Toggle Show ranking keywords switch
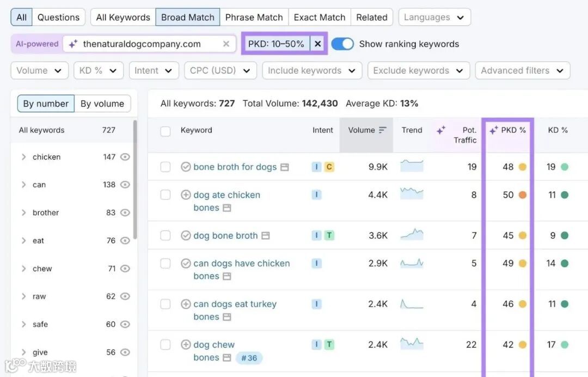This screenshot has height=377, width=588. point(342,44)
